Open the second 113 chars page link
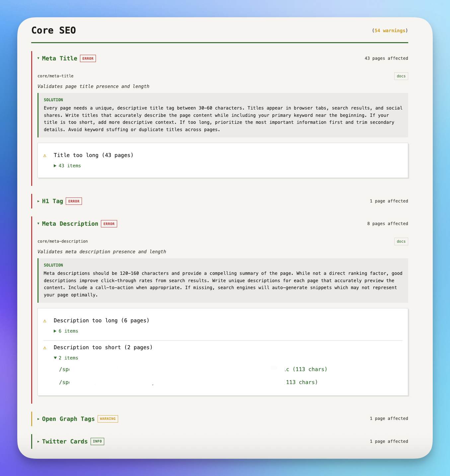Screen dimensions: 450x476 pyautogui.click(x=188, y=382)
